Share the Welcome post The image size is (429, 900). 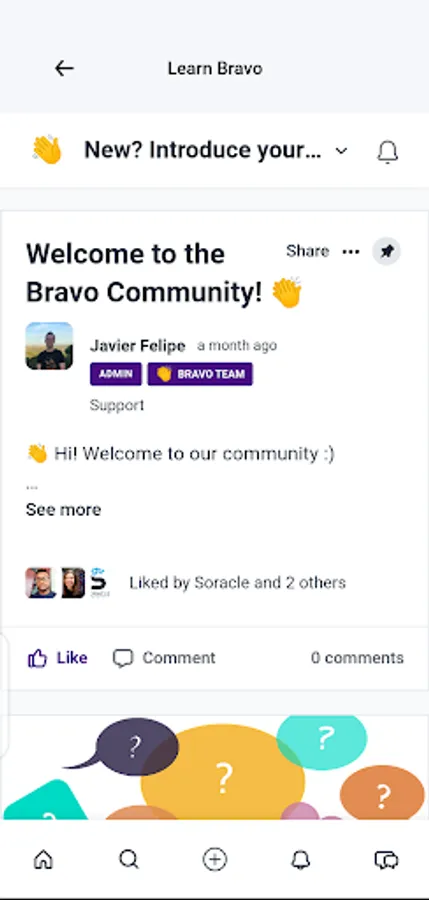pos(307,251)
